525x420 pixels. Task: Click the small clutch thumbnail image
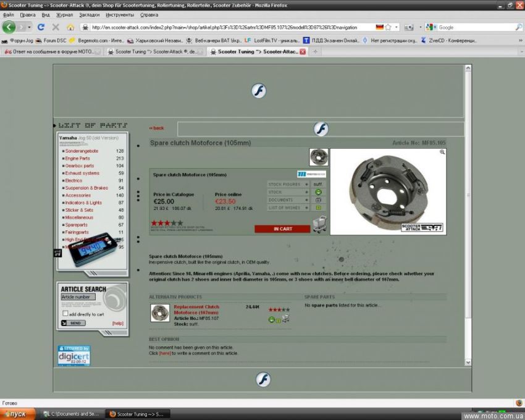point(319,157)
